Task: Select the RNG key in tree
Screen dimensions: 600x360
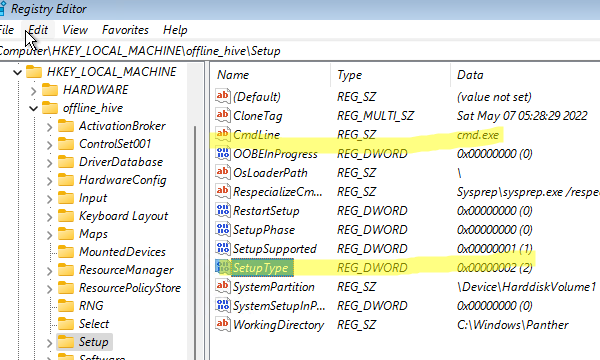Action: point(91,306)
